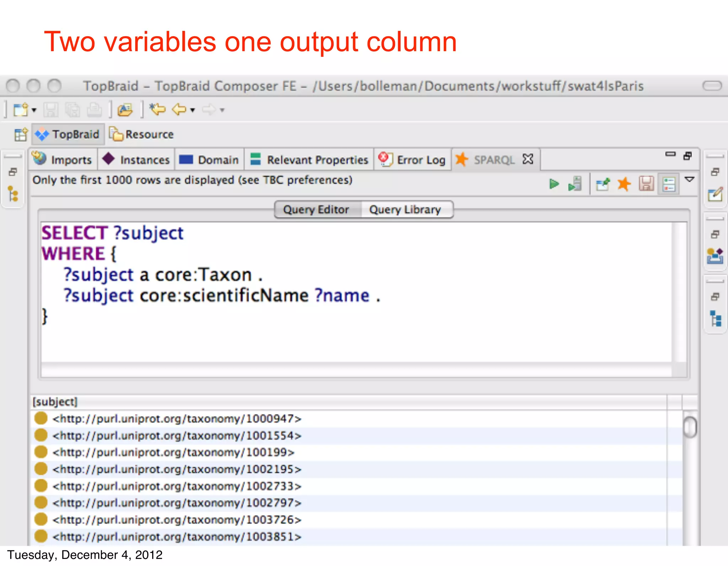This screenshot has height=566, width=728.
Task: Click the window toolbar toggle pill
Action: pyautogui.click(x=712, y=86)
